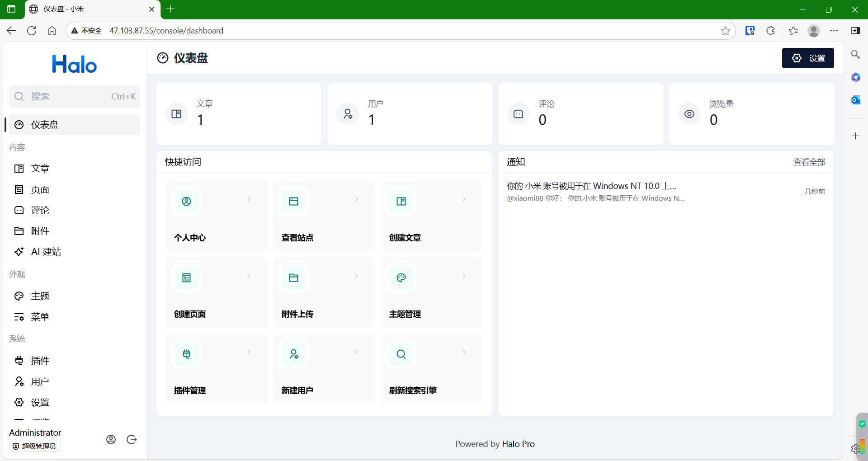Image resolution: width=868 pixels, height=461 pixels.
Task: Select the 仪表盘 - 小米 browser tab
Action: pos(93,9)
